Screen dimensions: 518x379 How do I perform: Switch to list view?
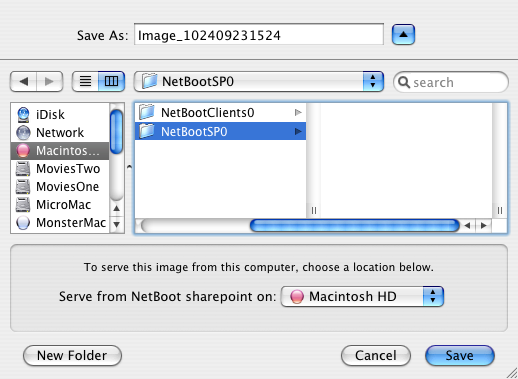(85, 81)
